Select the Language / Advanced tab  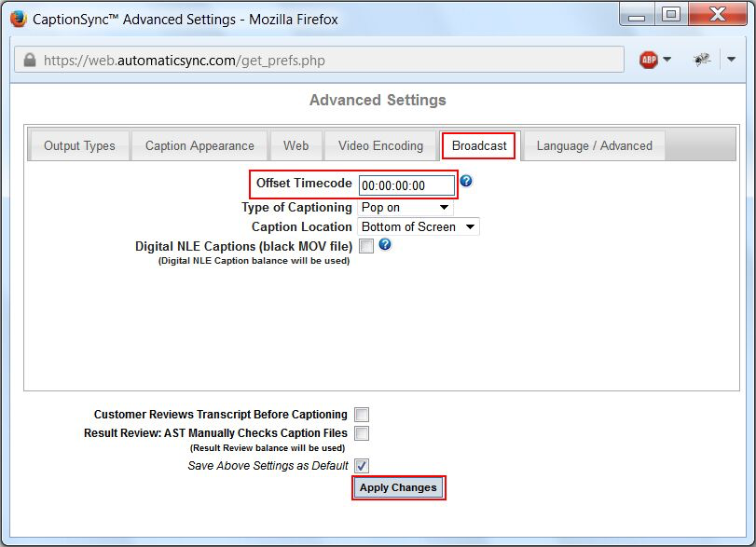pyautogui.click(x=593, y=145)
